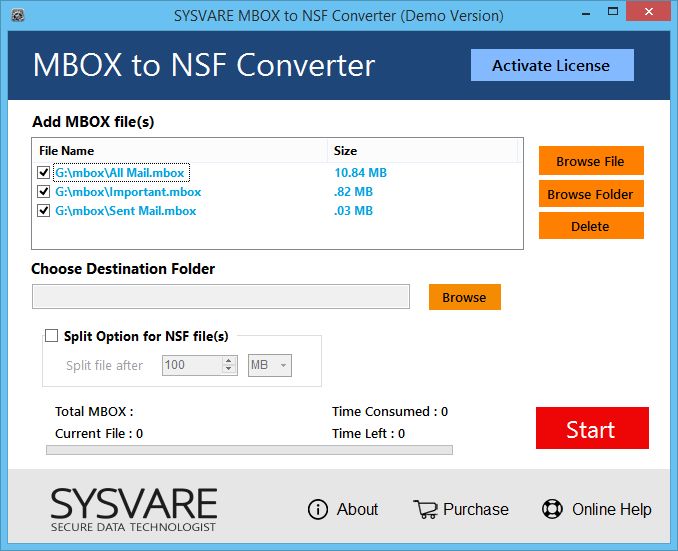This screenshot has height=551, width=678.
Task: Uncheck the Sent Mail.mbox checkbox
Action: (43, 211)
